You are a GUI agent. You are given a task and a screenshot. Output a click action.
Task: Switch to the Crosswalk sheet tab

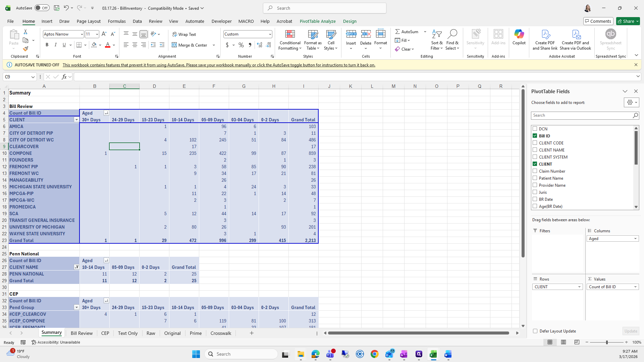coord(221,333)
